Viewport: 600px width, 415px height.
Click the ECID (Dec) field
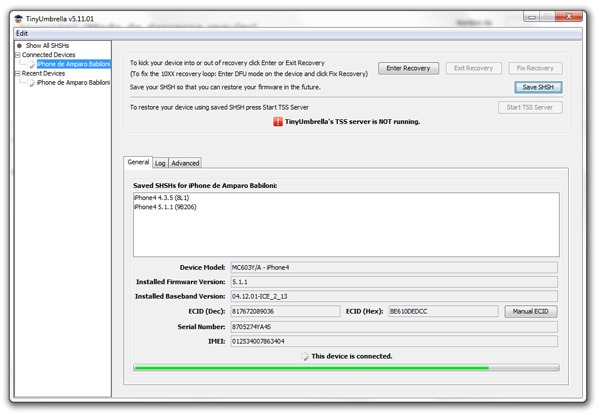pyautogui.click(x=285, y=311)
